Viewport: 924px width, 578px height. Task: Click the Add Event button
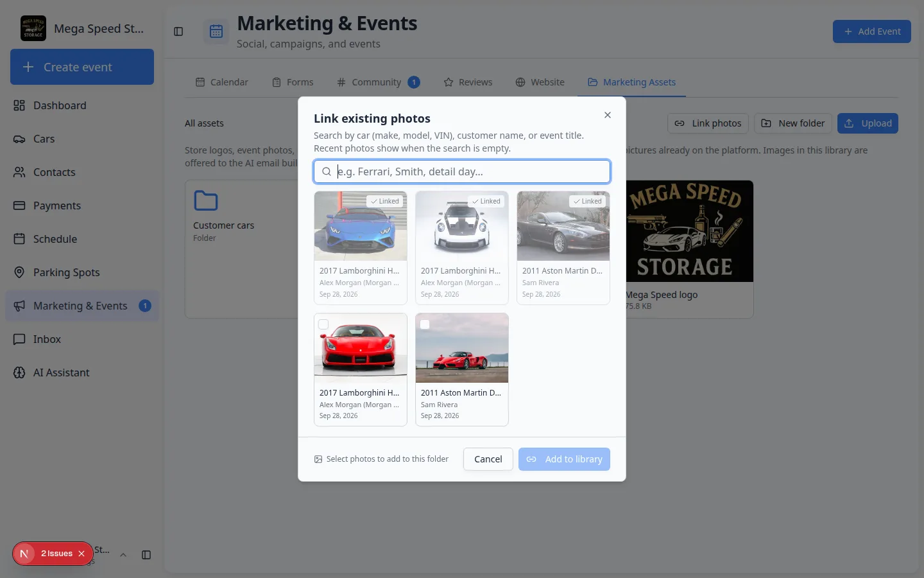pyautogui.click(x=872, y=31)
